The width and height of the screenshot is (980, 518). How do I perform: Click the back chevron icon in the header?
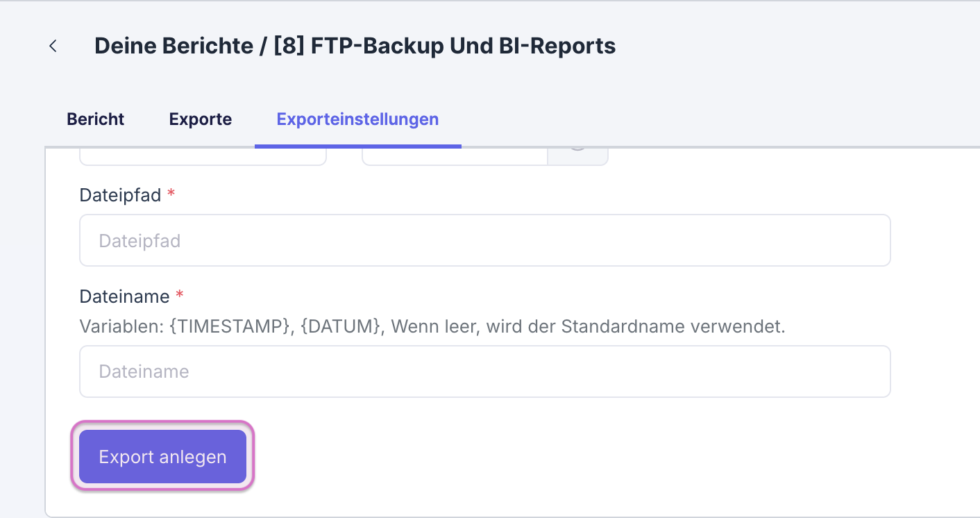click(53, 46)
